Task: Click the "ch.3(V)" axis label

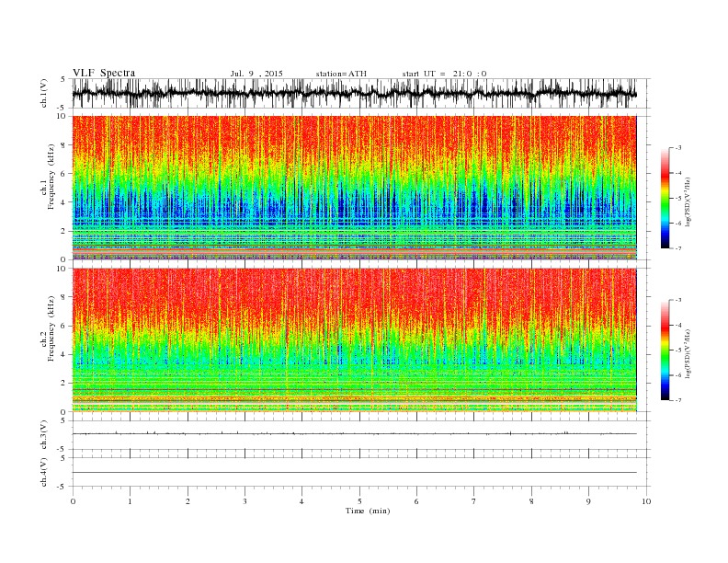Action: coord(44,435)
